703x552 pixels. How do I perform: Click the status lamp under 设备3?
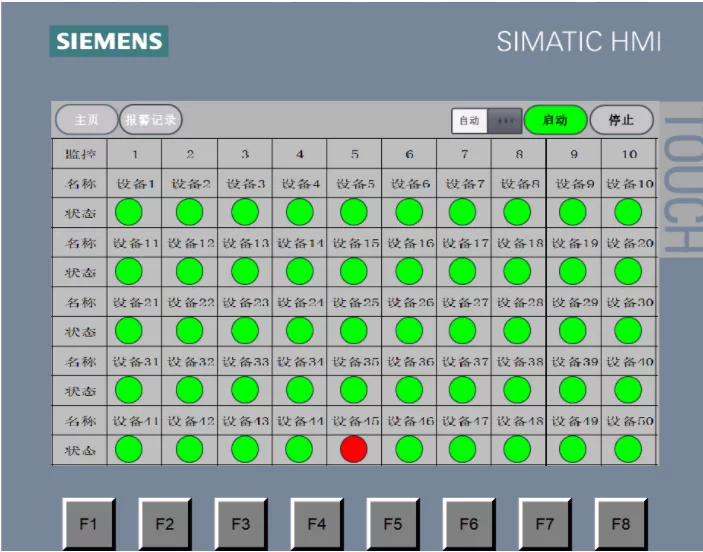245,212
